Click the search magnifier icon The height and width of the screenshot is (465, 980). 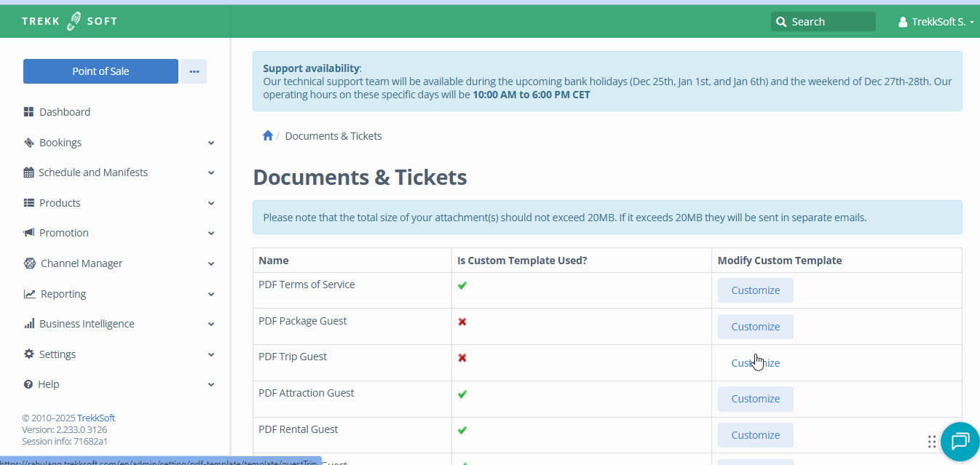pyautogui.click(x=781, y=21)
